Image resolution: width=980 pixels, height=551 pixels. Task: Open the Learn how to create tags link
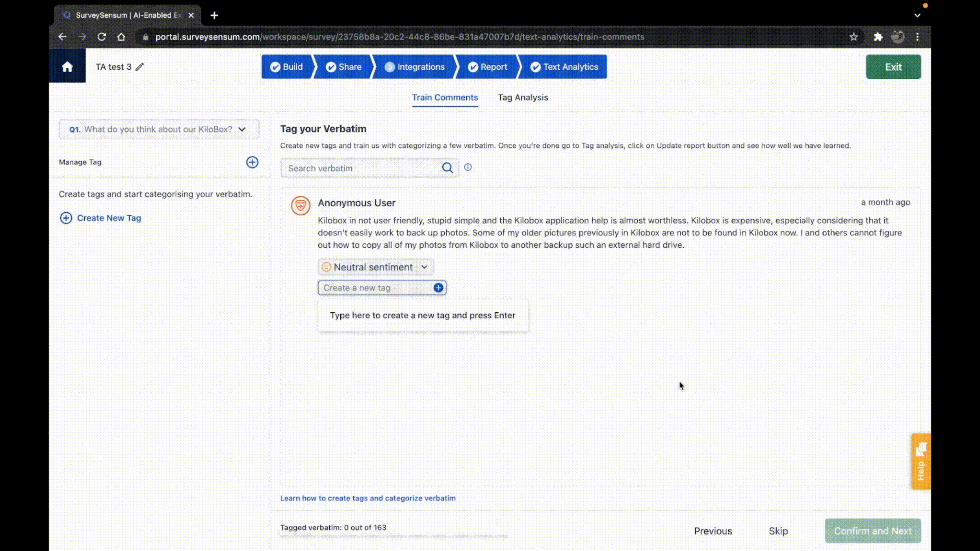(368, 498)
